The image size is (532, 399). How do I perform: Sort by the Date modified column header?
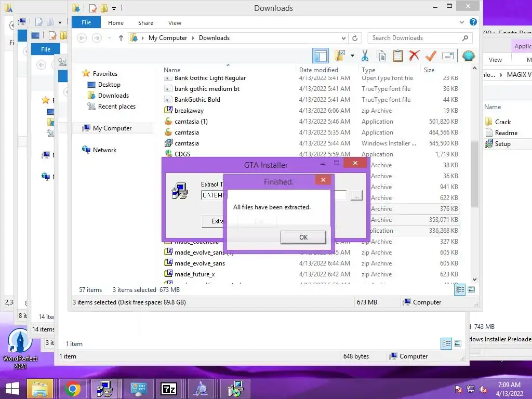pyautogui.click(x=318, y=70)
